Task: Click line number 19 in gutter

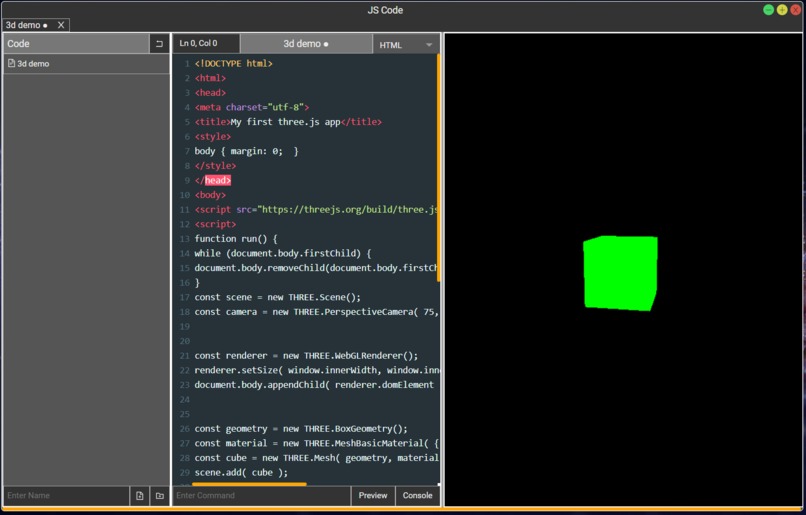Action: [185, 327]
